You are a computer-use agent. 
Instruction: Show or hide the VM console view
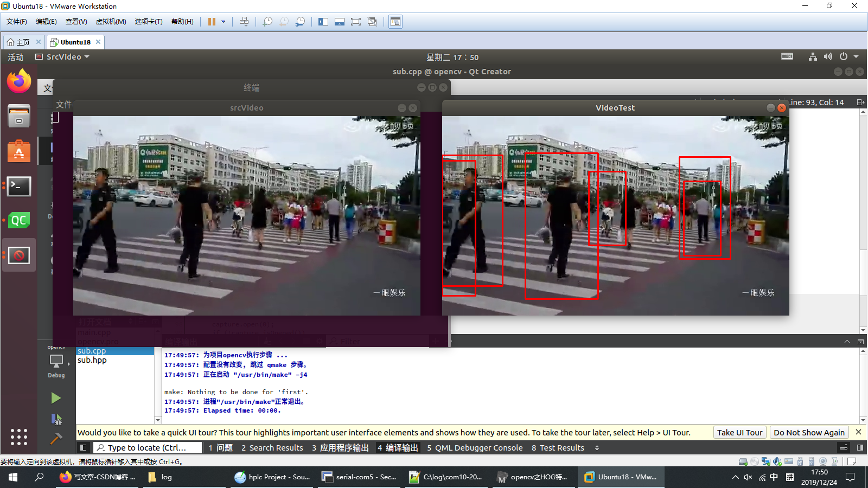pos(395,22)
